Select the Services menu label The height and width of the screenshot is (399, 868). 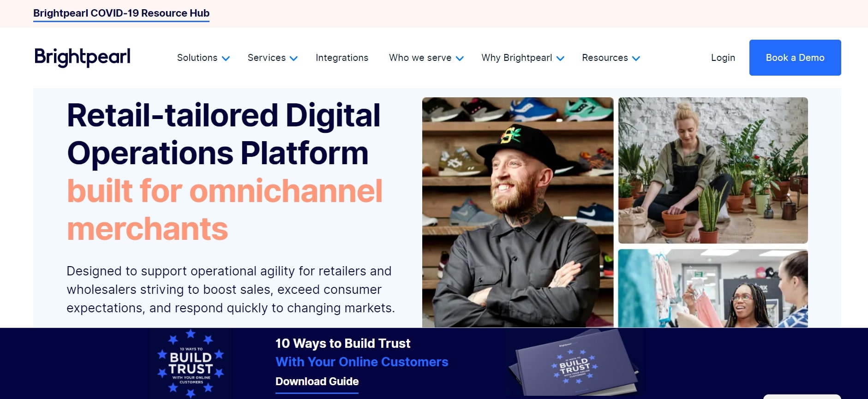tap(267, 58)
